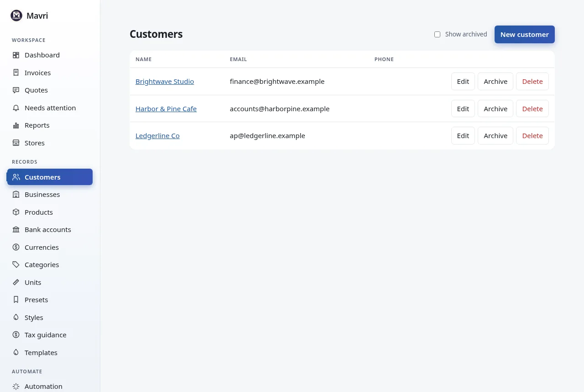Viewport: 584px width, 392px height.
Task: Click the Stores shop icon
Action: coord(16,143)
